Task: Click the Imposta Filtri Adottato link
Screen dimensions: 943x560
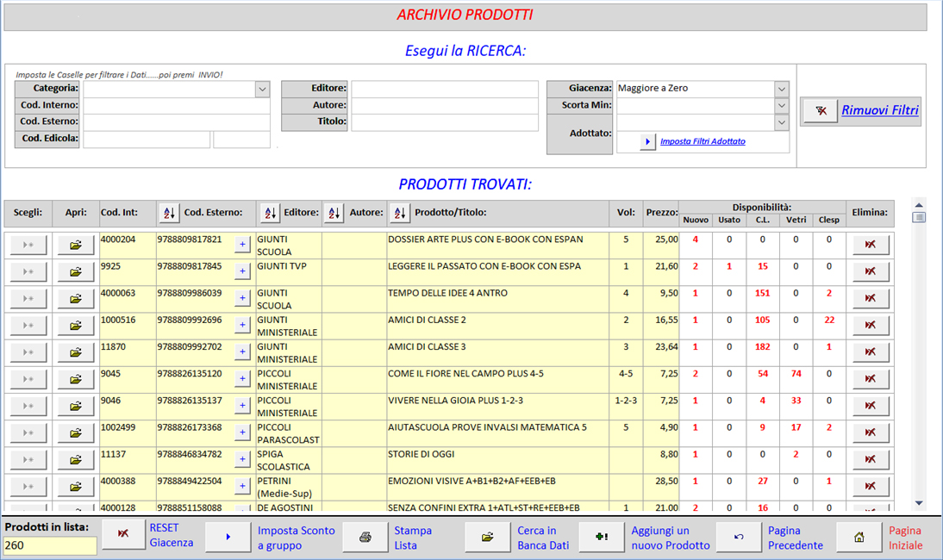Action: (703, 142)
